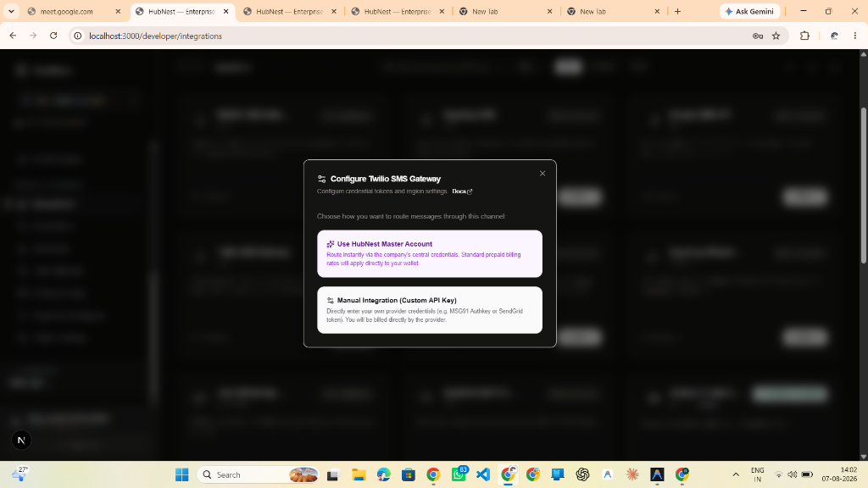
Task: Open a new browser tab
Action: [677, 12]
